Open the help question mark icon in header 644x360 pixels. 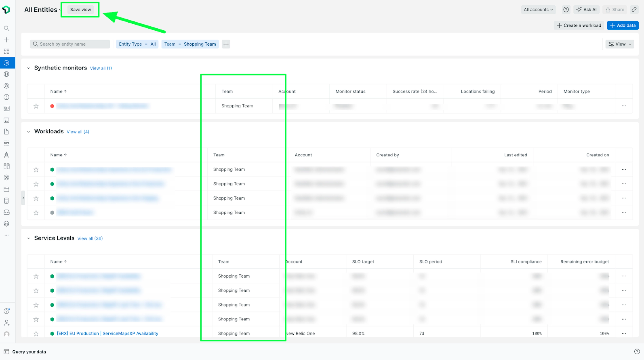pyautogui.click(x=566, y=9)
